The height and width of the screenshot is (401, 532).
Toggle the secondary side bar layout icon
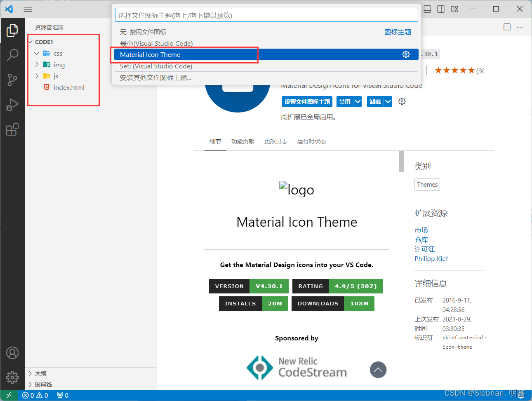[441, 9]
